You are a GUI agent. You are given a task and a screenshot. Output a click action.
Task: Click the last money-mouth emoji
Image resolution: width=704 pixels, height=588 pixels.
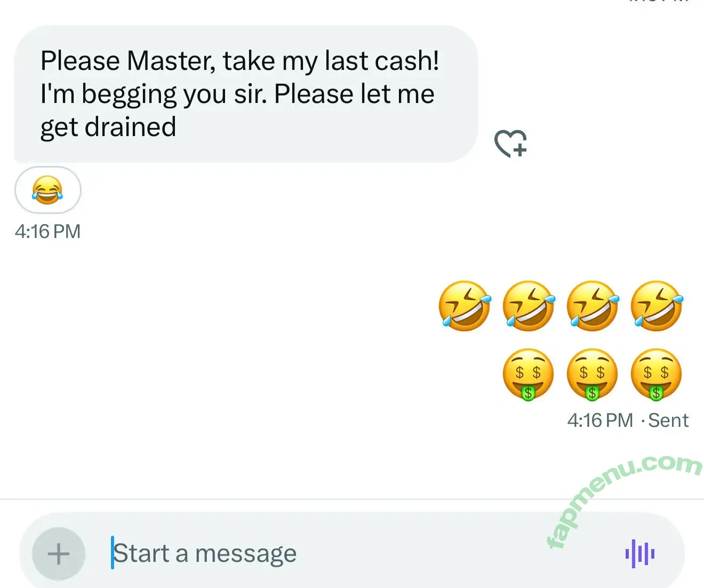656,374
